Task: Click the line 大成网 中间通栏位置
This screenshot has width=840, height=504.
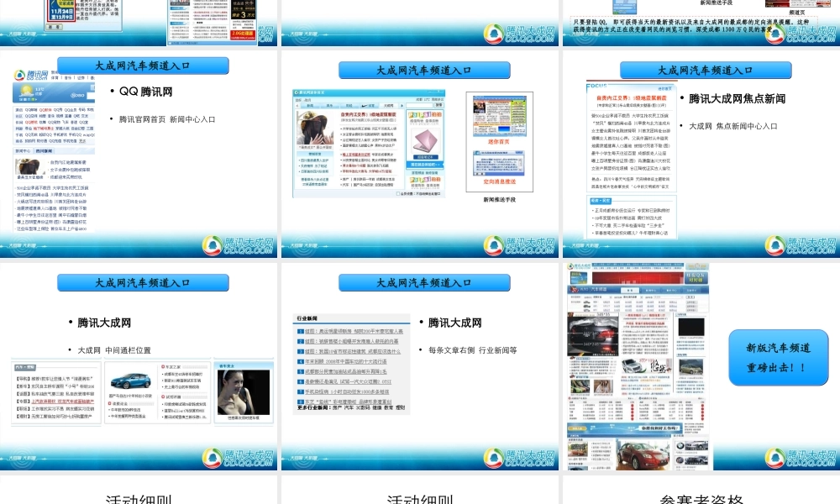Action: [114, 350]
